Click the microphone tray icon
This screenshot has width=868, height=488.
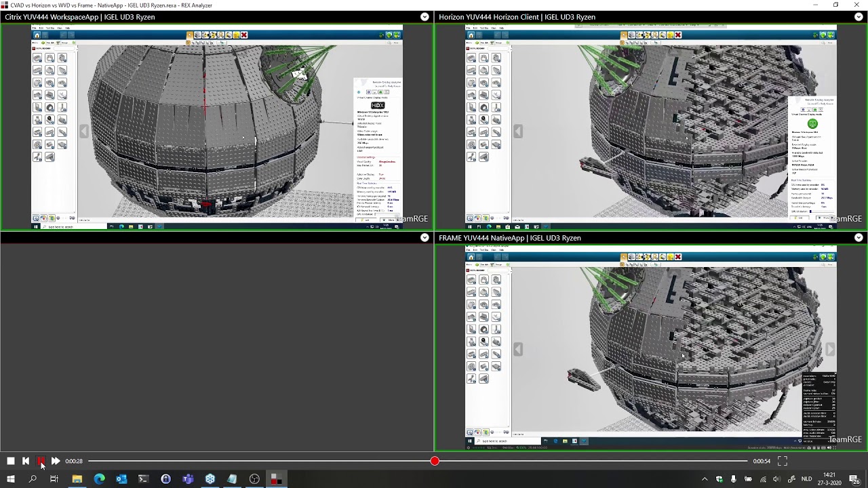point(734,479)
